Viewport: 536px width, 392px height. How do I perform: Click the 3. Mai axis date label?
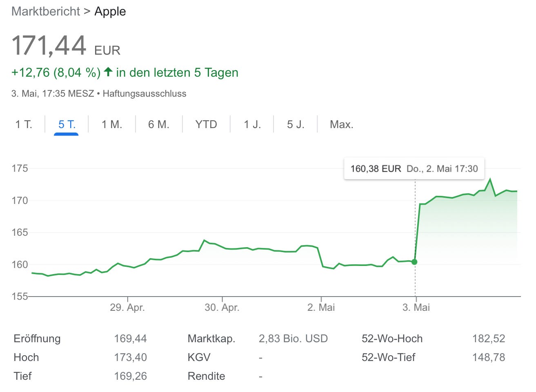click(416, 307)
